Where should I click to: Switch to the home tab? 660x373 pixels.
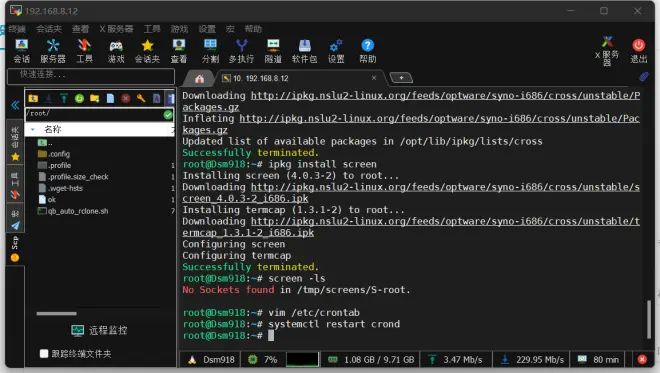pos(200,78)
